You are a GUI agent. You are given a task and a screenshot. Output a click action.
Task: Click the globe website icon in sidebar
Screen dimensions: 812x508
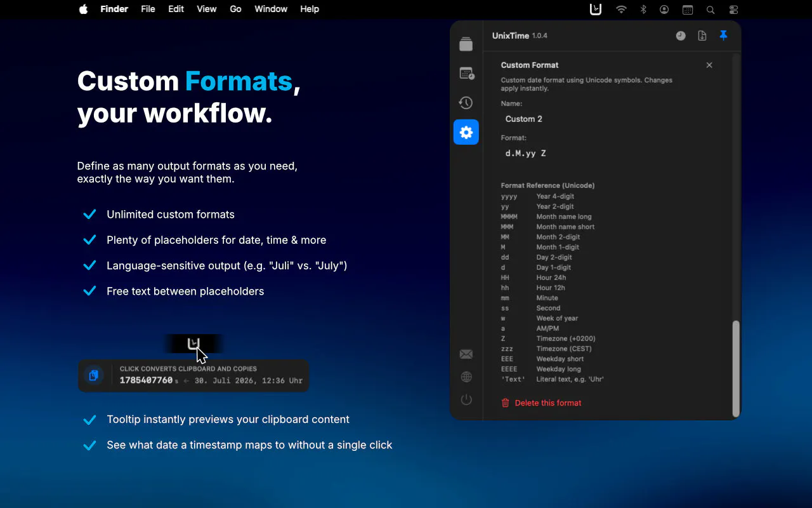(x=466, y=377)
